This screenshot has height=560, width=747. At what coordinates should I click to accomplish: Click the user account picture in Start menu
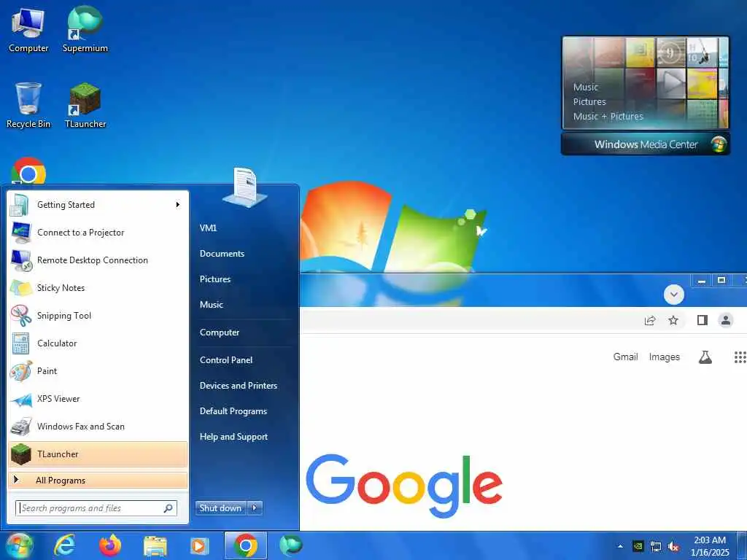click(245, 187)
